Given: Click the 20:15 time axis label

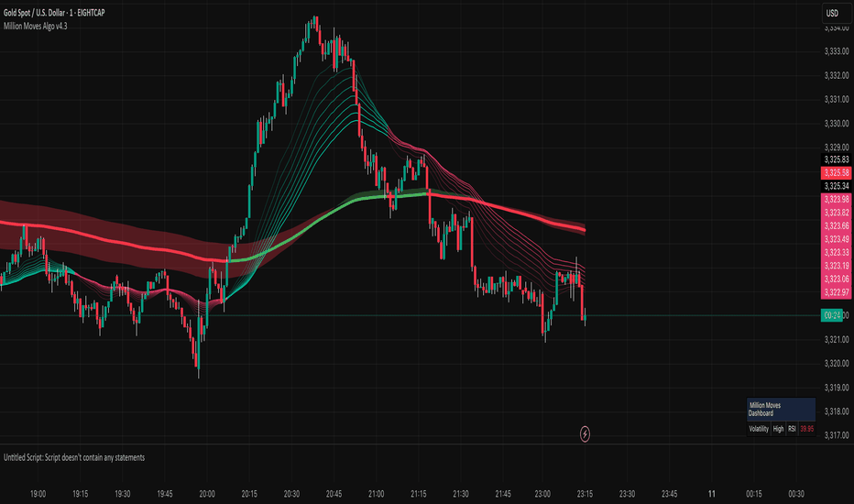Looking at the screenshot, I should (x=249, y=494).
